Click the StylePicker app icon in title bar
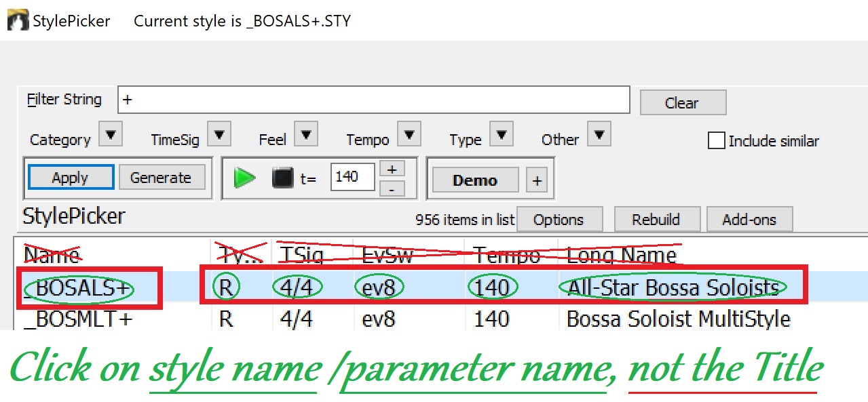 (18, 20)
